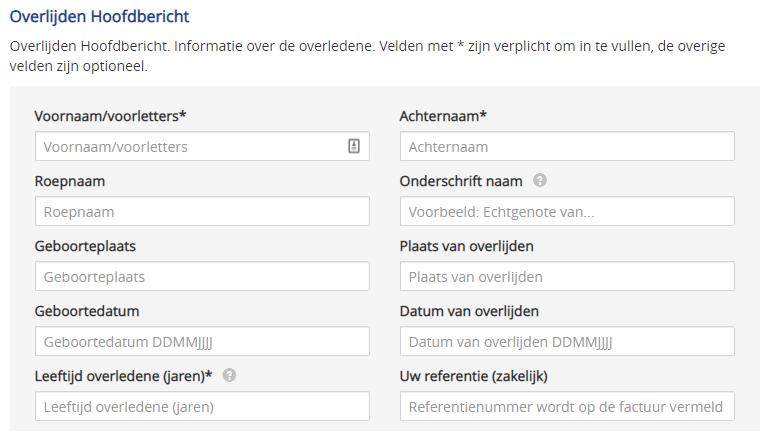Click into the Roepnaam input
This screenshot has height=445, width=768.
point(202,211)
